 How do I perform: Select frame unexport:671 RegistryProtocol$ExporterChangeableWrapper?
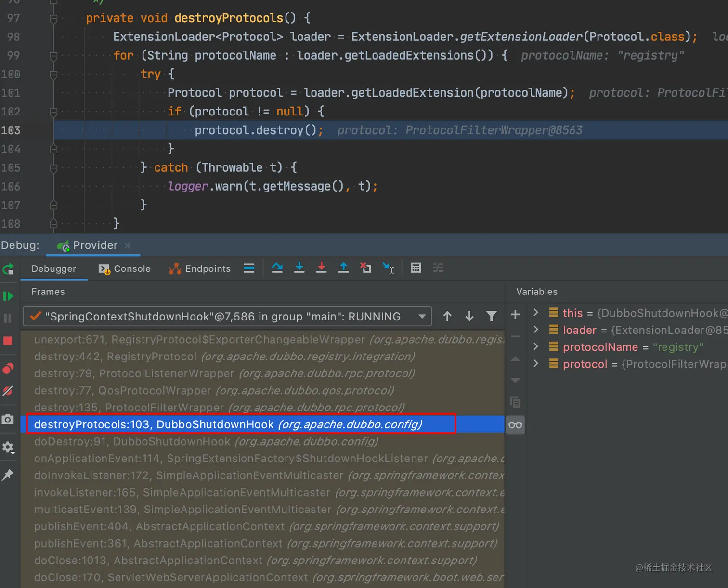[262, 340]
